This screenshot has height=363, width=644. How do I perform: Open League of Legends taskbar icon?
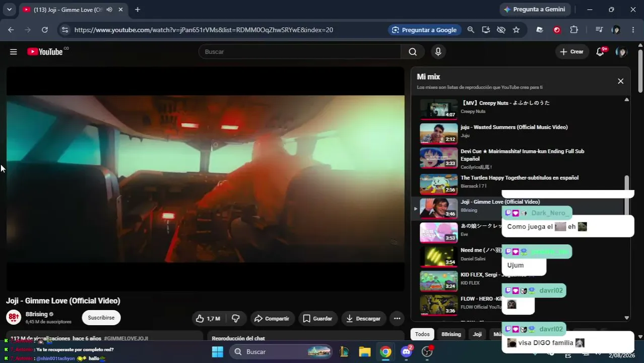pyautogui.click(x=345, y=352)
